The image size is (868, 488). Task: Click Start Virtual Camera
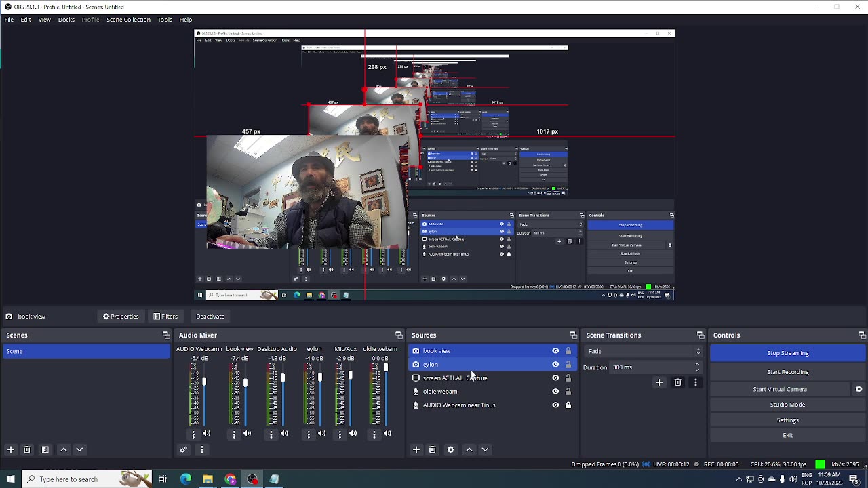[x=780, y=389]
